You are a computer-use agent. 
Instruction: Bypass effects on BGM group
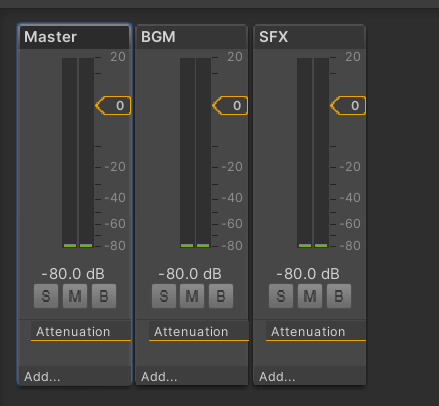(x=221, y=296)
